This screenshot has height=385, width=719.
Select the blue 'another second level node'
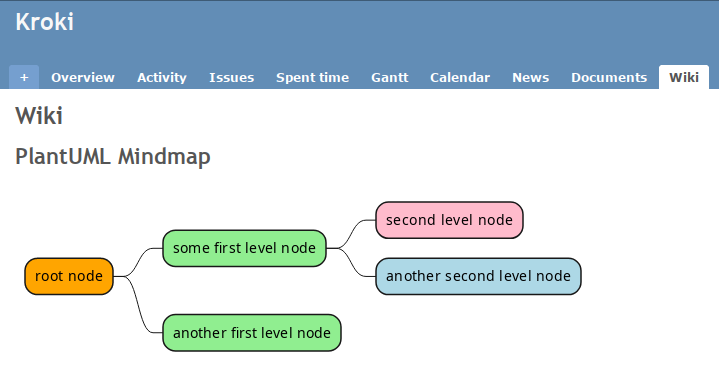[x=478, y=276]
